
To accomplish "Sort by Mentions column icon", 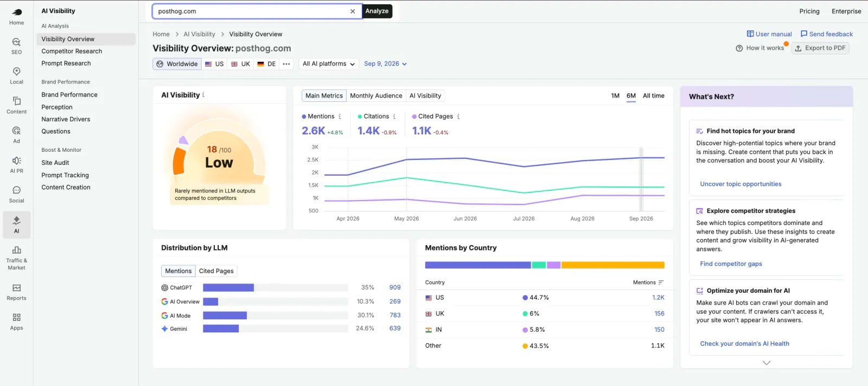I will pos(661,282).
